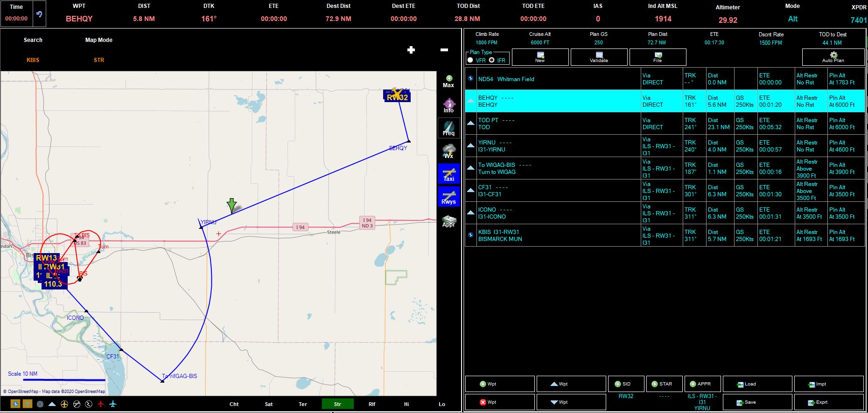
Task: Toggle the Rwys runway overlay
Action: [x=448, y=197]
